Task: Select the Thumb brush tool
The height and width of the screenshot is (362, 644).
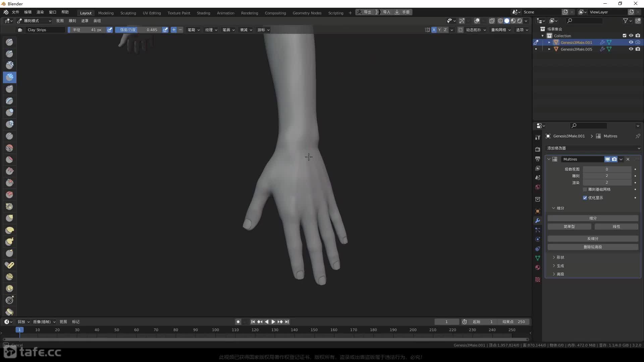Action: (x=9, y=253)
